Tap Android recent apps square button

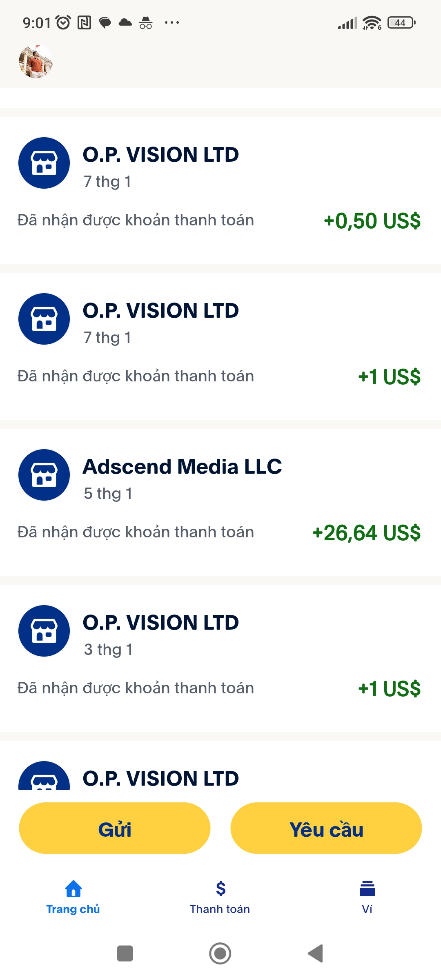pos(125,953)
